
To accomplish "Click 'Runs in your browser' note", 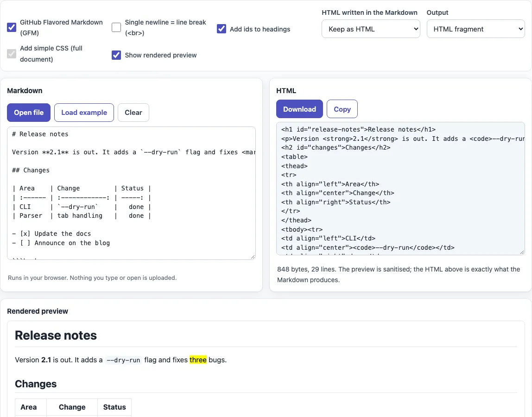I will click(92, 278).
